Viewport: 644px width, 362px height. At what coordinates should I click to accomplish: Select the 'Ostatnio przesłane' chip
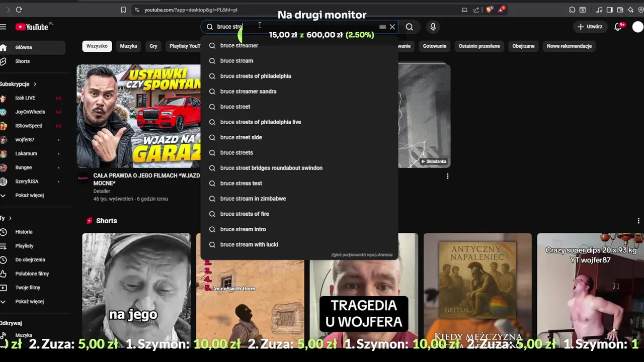(x=479, y=46)
